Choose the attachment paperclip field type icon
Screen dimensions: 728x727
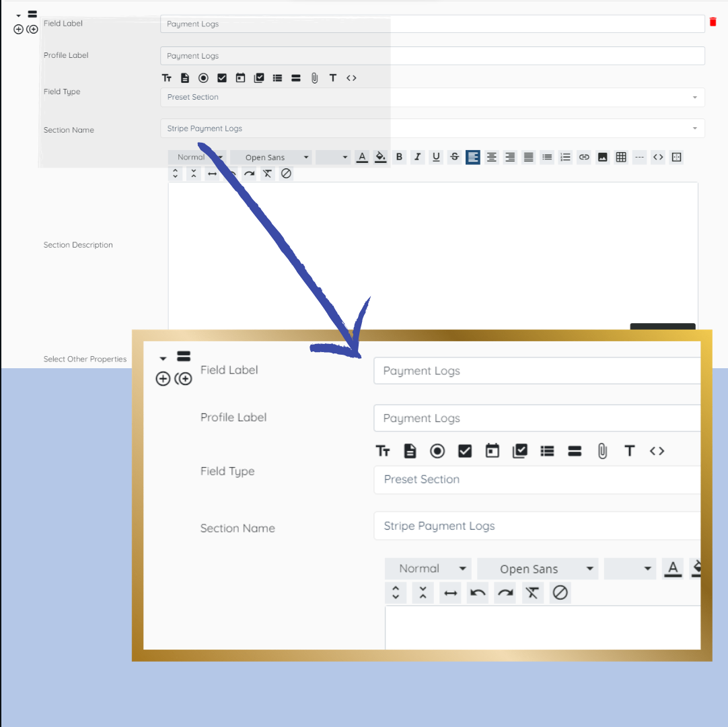pyautogui.click(x=314, y=78)
